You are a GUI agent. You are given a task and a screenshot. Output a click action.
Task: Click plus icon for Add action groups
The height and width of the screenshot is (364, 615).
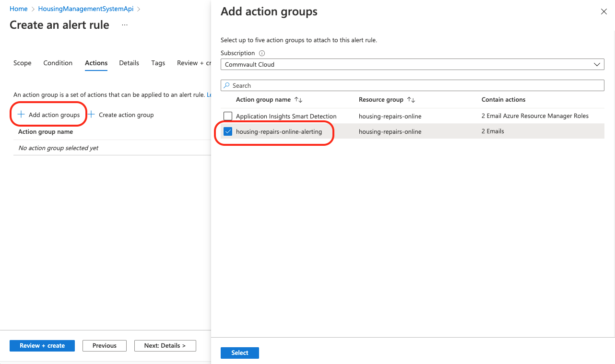tap(21, 115)
